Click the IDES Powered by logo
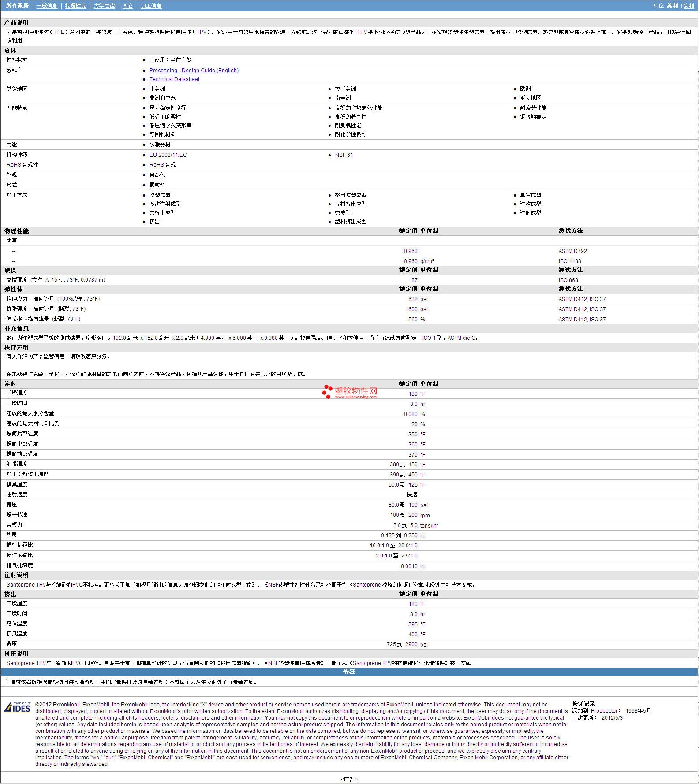 pyautogui.click(x=18, y=707)
